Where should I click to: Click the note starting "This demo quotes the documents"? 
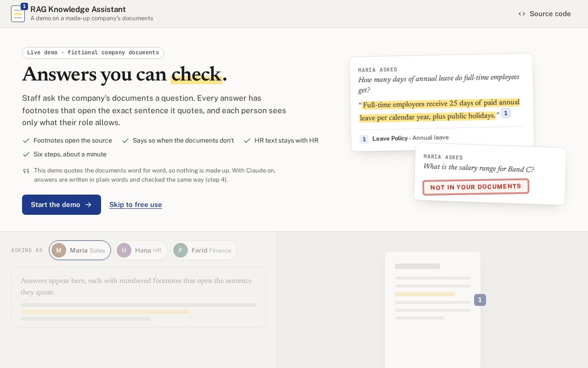[x=155, y=175]
